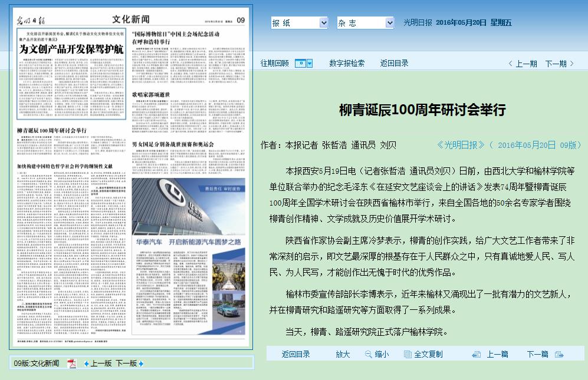Click the previous-article icon beside 上一篇

click(477, 354)
